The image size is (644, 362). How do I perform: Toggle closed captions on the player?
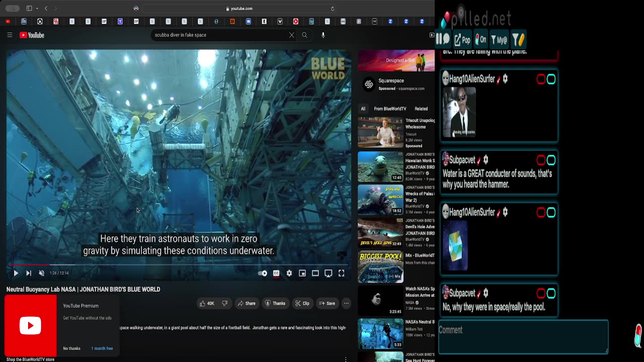tap(276, 273)
